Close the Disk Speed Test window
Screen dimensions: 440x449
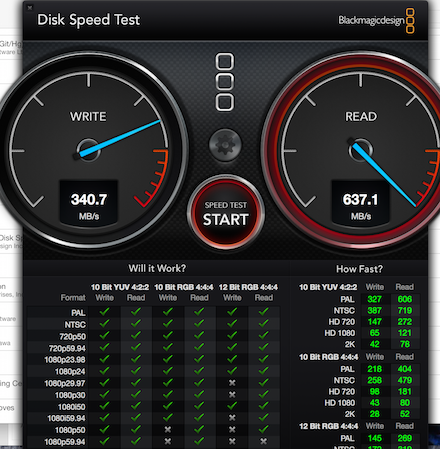coord(30,8)
